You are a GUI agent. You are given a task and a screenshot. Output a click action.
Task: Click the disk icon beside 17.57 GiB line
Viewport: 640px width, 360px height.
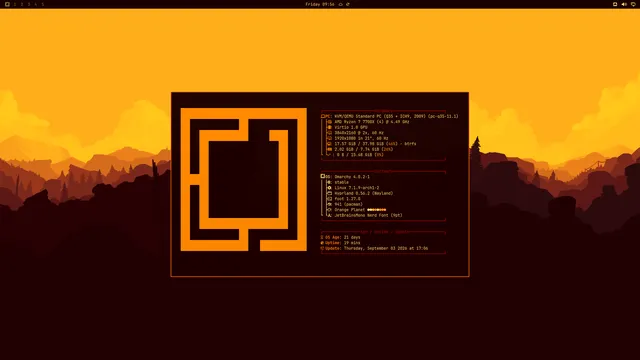click(x=329, y=144)
